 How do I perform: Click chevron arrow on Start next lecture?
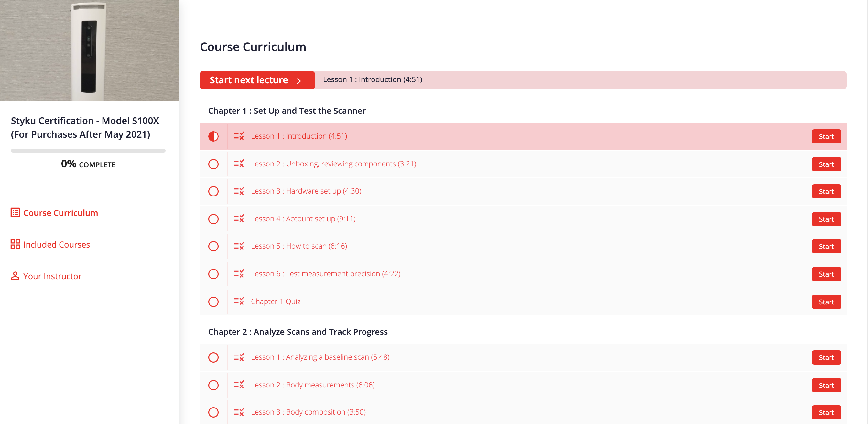[x=298, y=81]
